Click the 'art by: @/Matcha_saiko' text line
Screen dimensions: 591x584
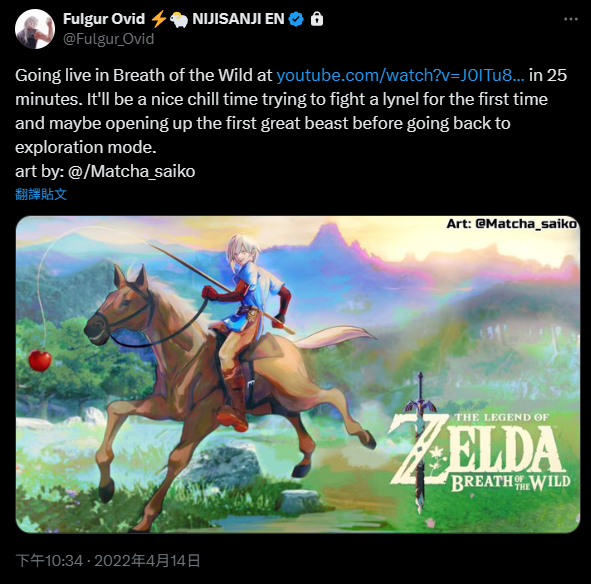[105, 171]
